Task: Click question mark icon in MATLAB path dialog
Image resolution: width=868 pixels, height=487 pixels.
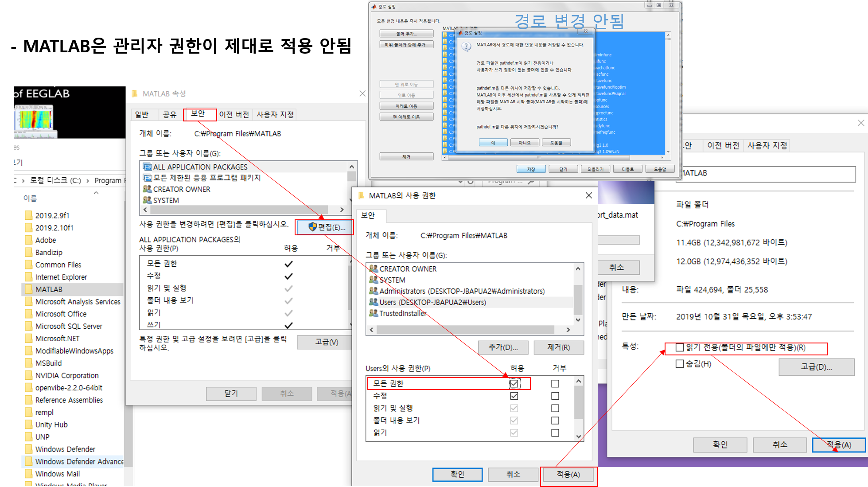Action: click(467, 47)
